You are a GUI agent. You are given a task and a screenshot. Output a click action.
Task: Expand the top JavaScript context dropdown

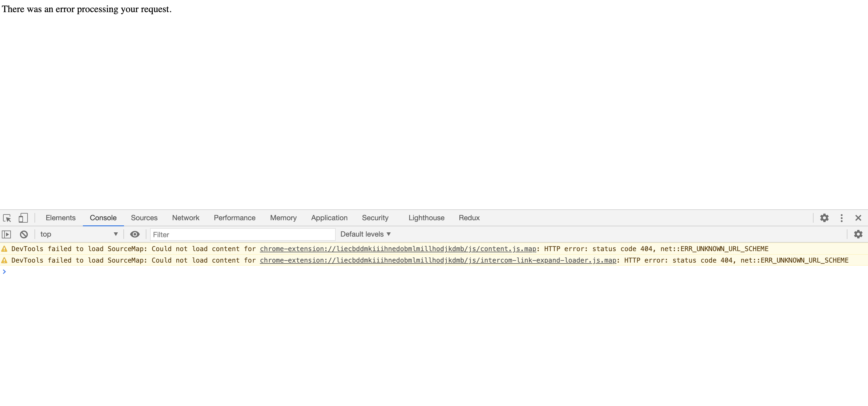pyautogui.click(x=79, y=234)
